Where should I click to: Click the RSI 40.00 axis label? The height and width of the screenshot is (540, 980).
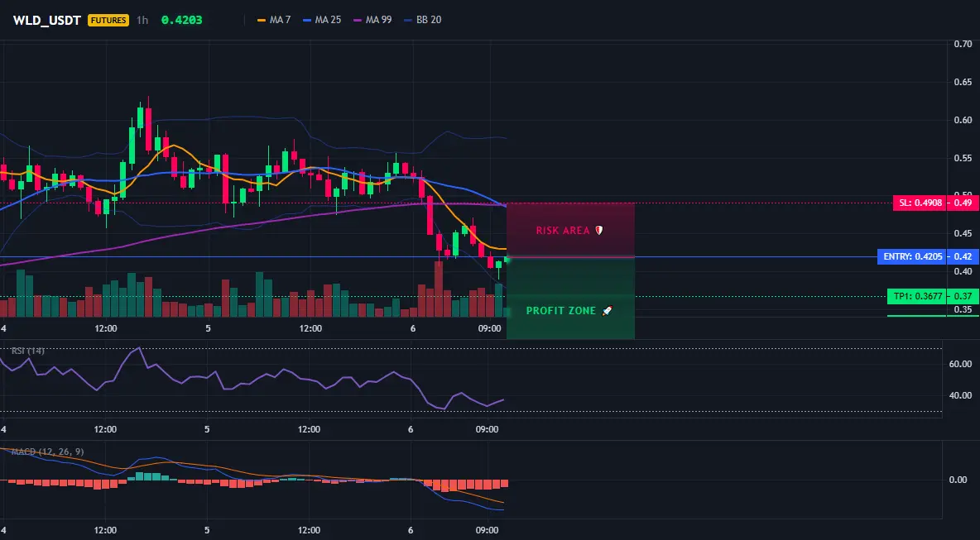[x=960, y=395]
